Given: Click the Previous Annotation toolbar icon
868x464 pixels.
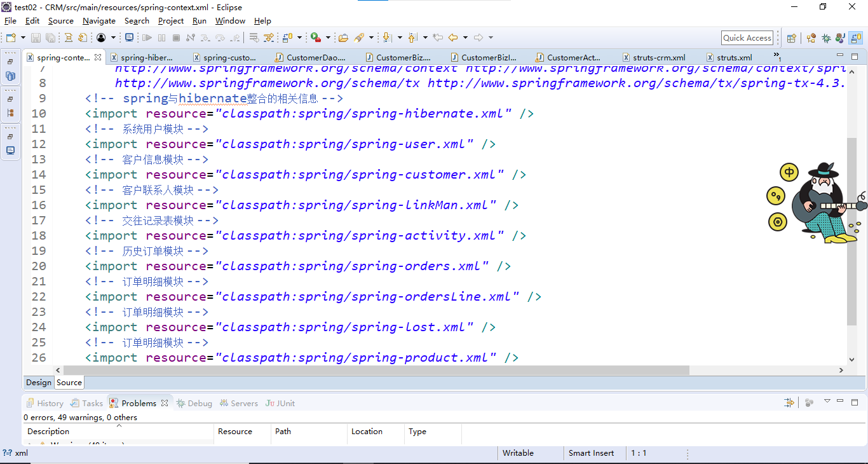Looking at the screenshot, I should click(412, 38).
